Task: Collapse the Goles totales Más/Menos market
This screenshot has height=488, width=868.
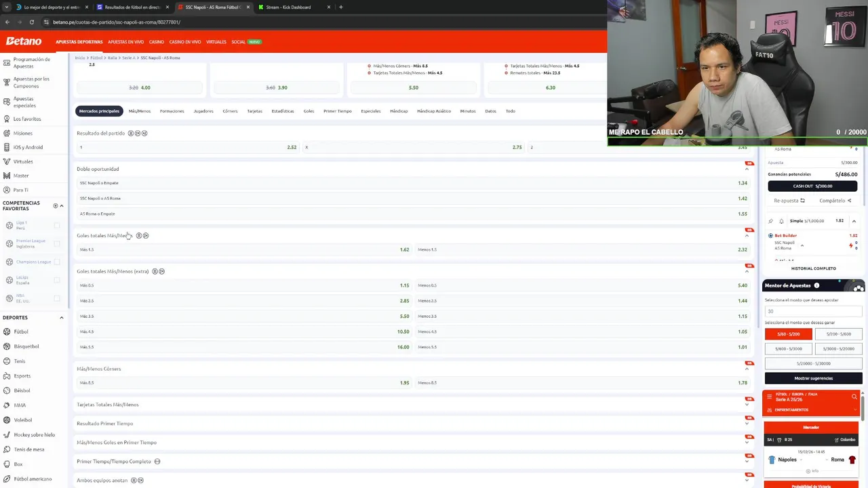Action: click(747, 236)
